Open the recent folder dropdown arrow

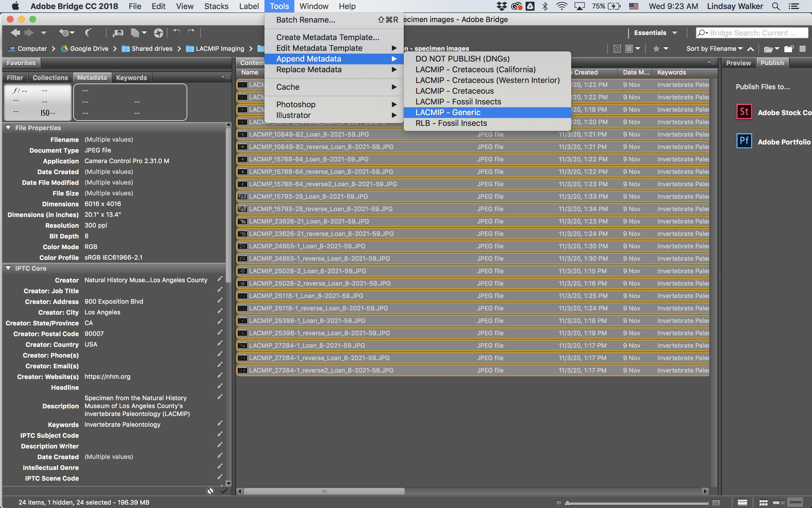[x=777, y=49]
